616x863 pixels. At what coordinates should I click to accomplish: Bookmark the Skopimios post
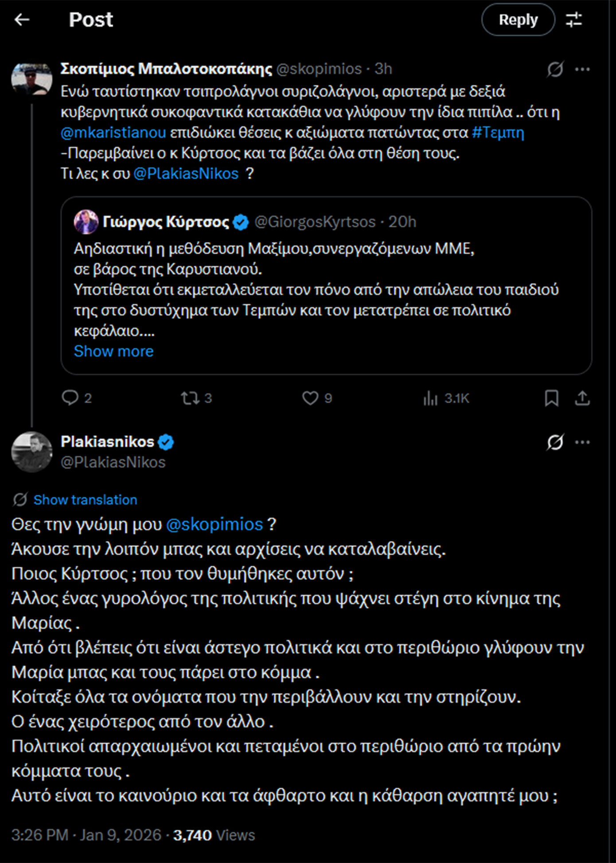(x=551, y=398)
